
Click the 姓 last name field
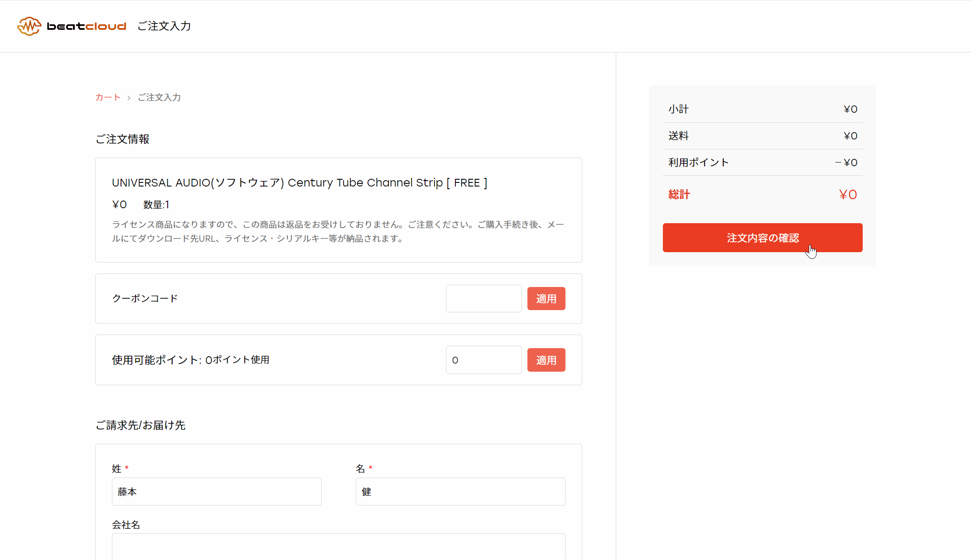[x=217, y=492]
